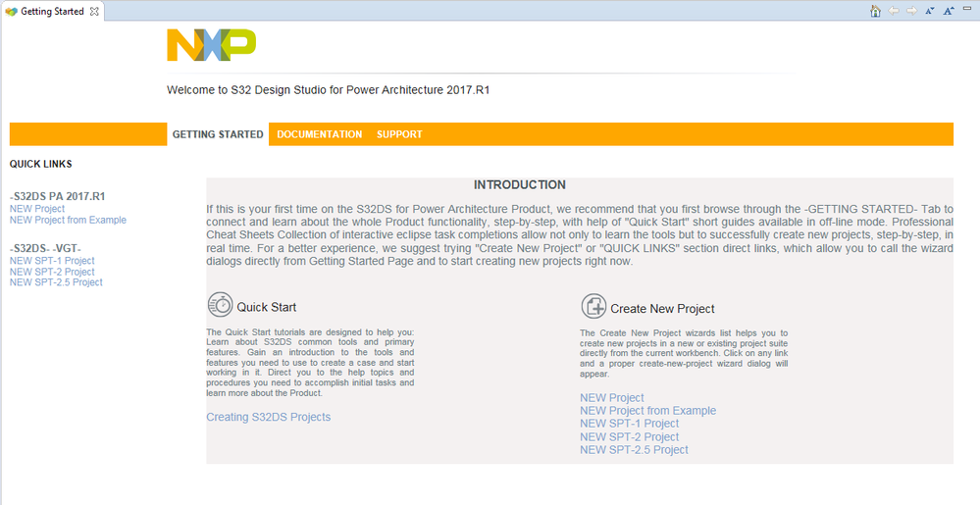Click the Welcome to S32 Design Studio text
The width and height of the screenshot is (980, 505).
pos(328,90)
